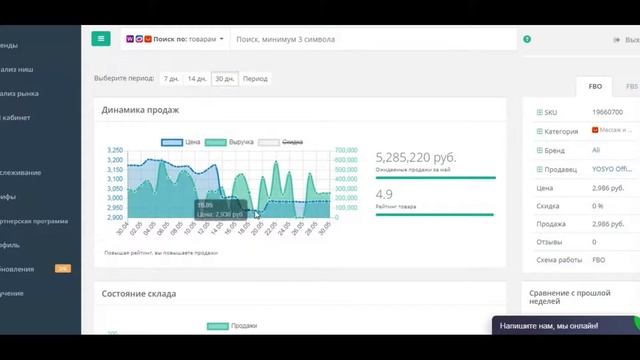
Task: Click the 'Сравнение с прошлой неделей' heading
Action: pyautogui.click(x=570, y=297)
